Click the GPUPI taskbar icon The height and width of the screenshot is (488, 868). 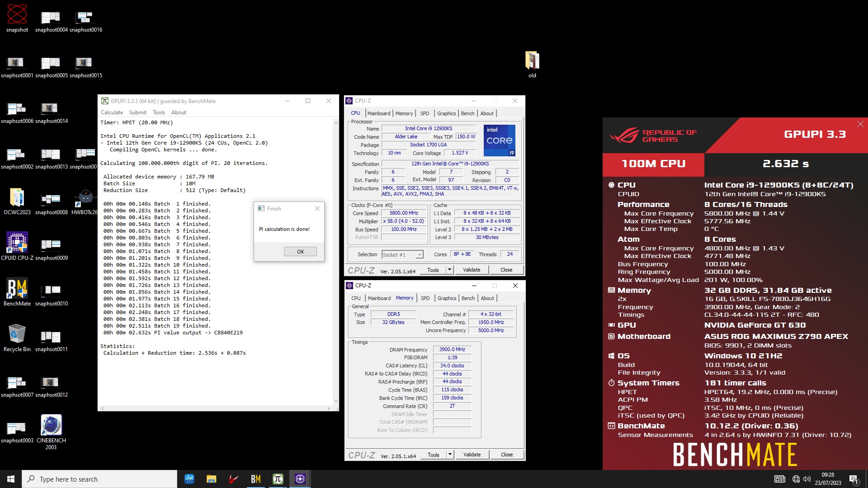278,479
